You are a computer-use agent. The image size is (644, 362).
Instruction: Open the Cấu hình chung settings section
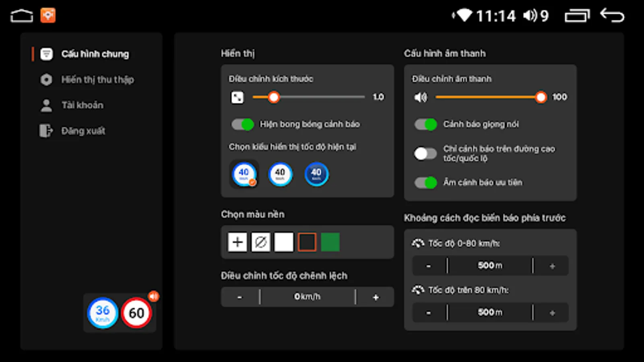[95, 54]
